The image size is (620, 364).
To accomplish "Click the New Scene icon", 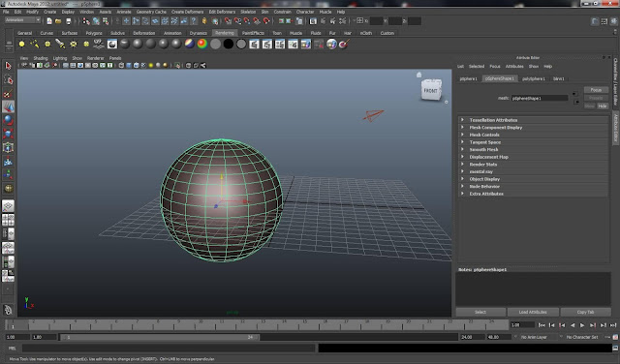I will tap(49, 21).
